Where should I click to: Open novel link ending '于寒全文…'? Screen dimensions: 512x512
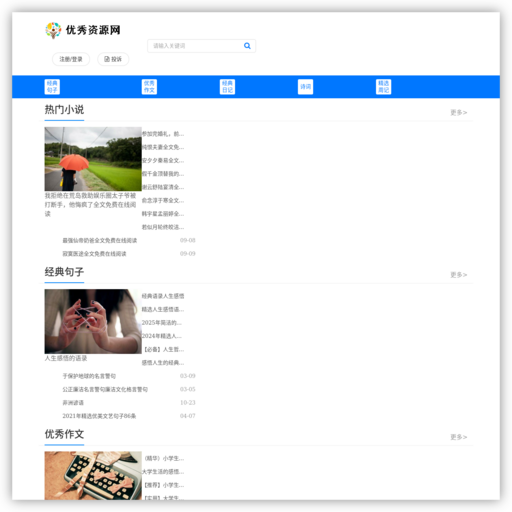(x=163, y=201)
